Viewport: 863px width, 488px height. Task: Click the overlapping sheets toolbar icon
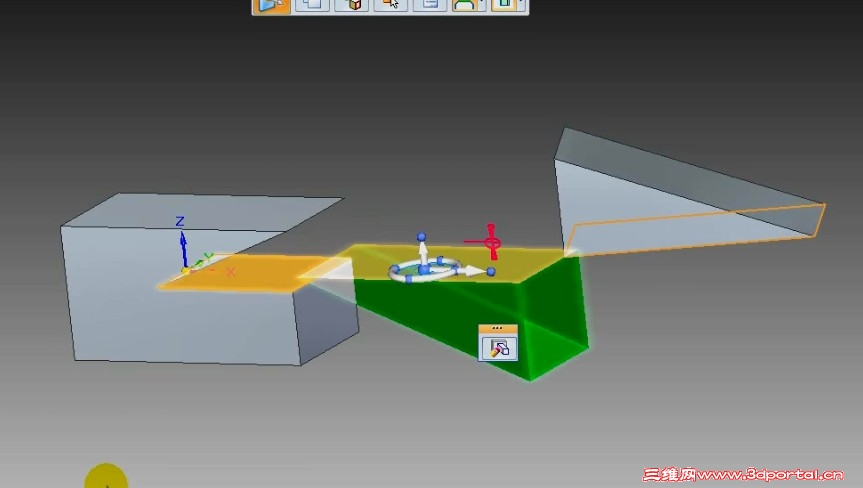(x=313, y=5)
